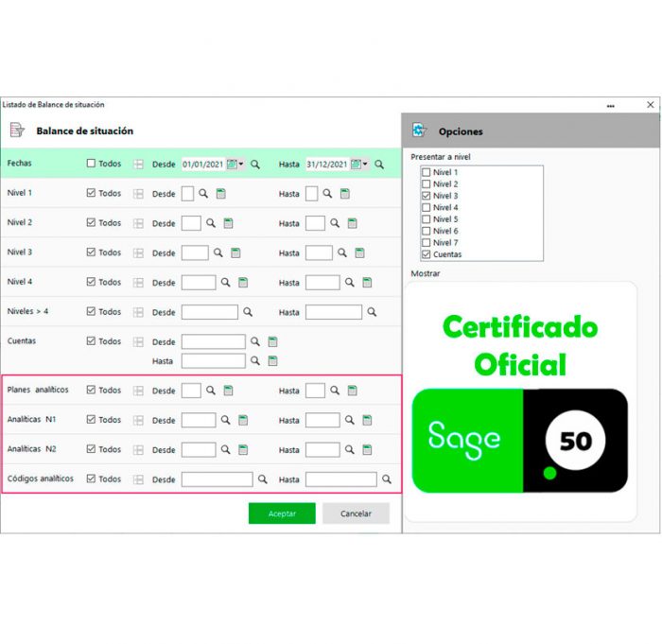Image resolution: width=662 pixels, height=644 pixels.
Task: Enable Todos checkbox for Fechas
Action: [91, 163]
